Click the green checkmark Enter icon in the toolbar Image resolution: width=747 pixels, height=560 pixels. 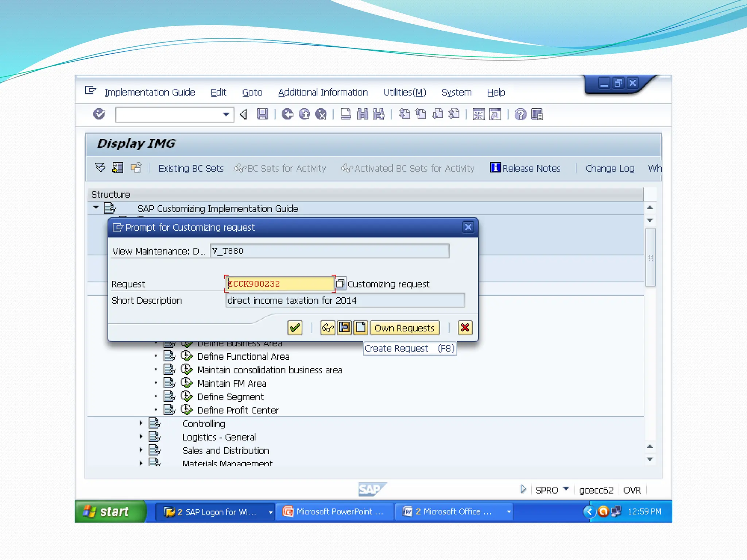[99, 114]
